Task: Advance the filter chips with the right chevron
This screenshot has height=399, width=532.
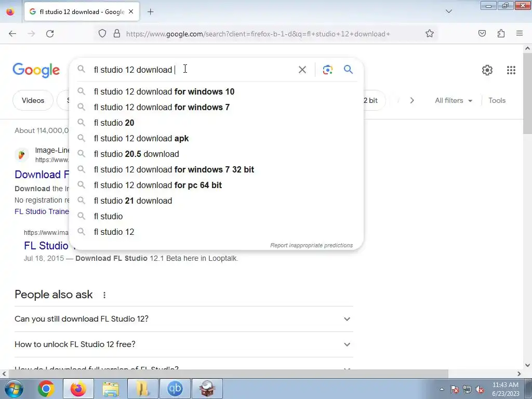Action: pos(412,100)
